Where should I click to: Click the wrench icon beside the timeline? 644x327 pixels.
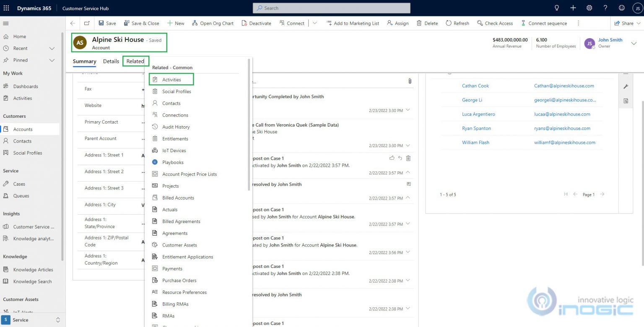tap(626, 86)
